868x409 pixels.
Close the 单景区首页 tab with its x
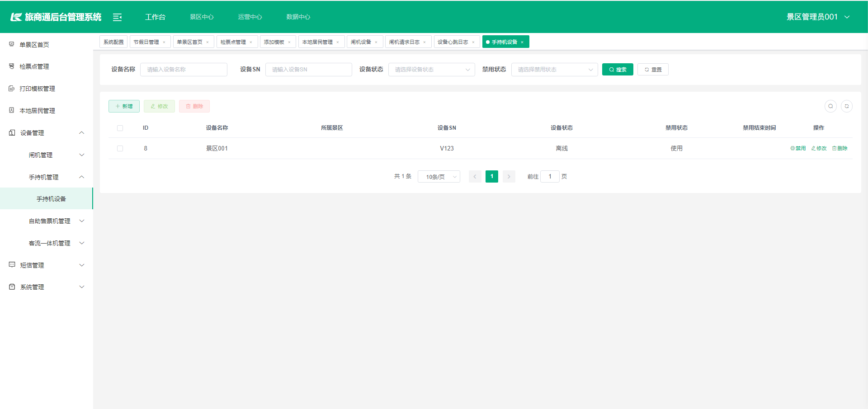pos(208,42)
